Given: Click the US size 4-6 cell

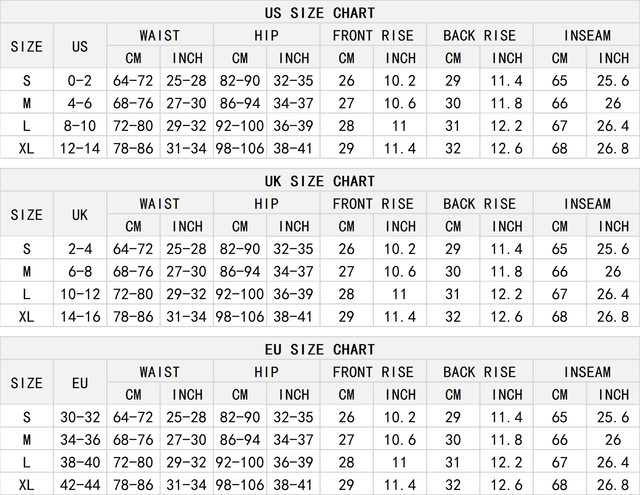Looking at the screenshot, I should coord(80,103).
